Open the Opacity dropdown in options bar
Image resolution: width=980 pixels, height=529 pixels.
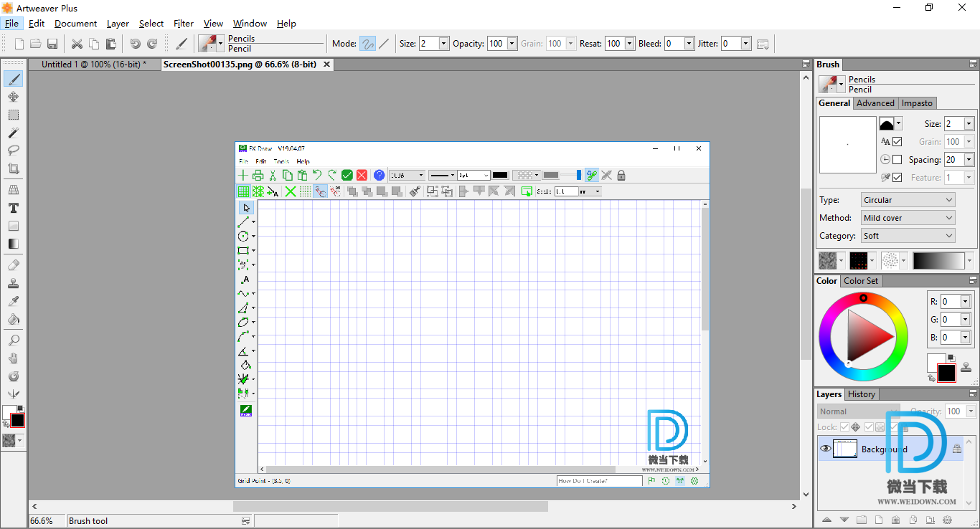click(512, 44)
